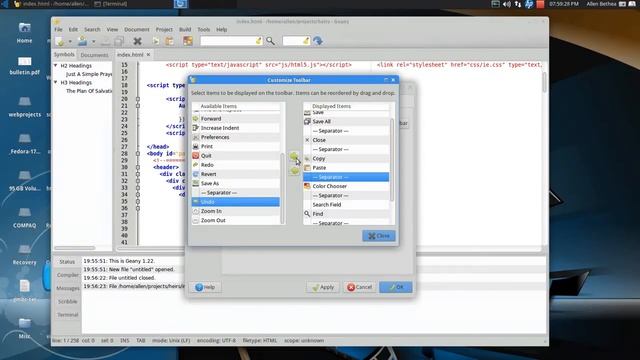Click the magnifier Find toolbar icon
This screenshot has width=640, height=360.
[x=270, y=41]
